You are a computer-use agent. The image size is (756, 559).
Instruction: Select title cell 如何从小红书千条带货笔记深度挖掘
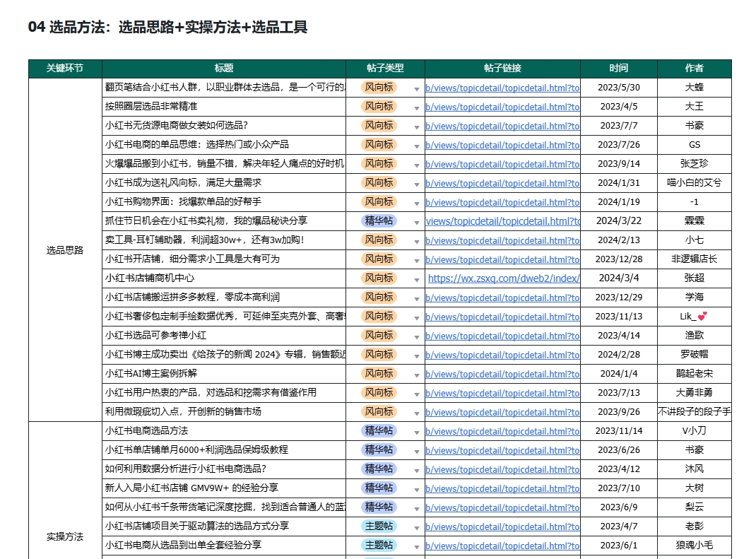224,507
